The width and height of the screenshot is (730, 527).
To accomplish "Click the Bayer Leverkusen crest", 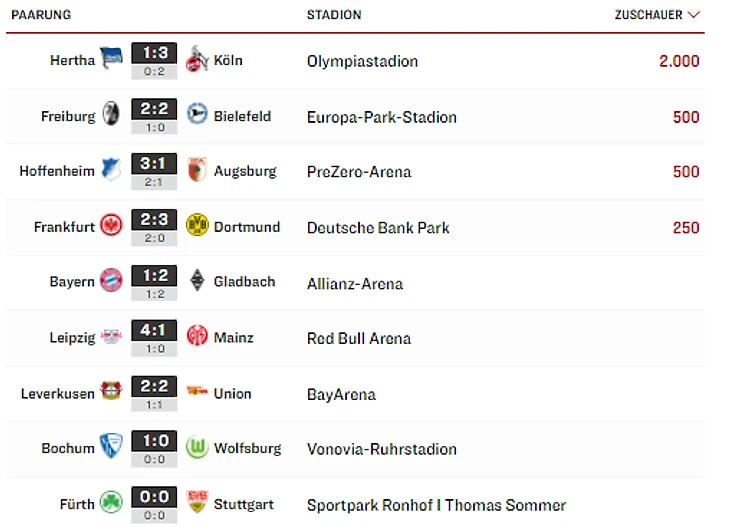I will tap(111, 393).
